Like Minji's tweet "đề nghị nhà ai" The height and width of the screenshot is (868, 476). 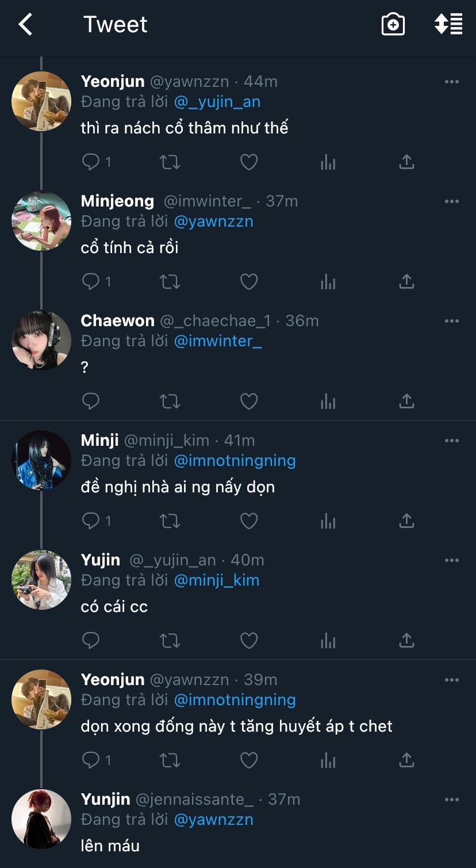tap(248, 521)
